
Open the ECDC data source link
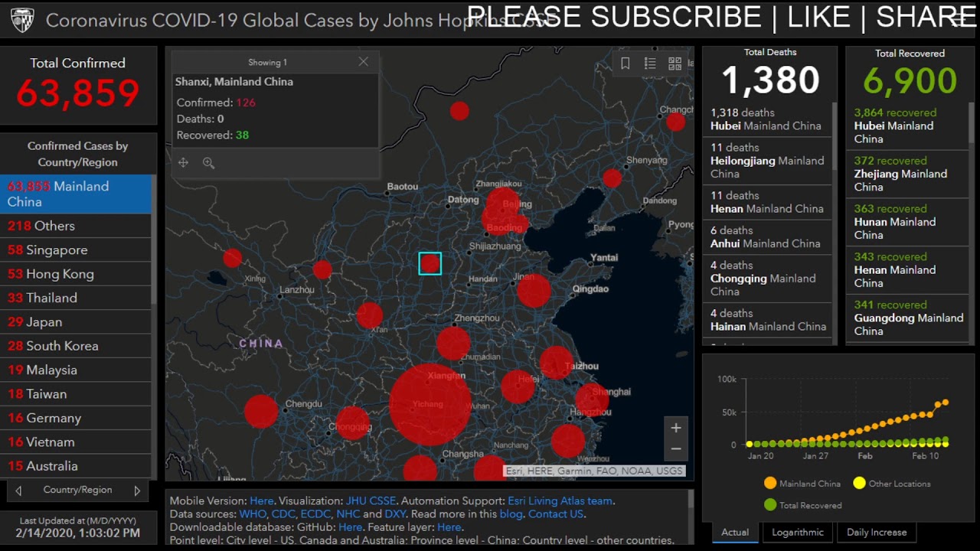[315, 514]
